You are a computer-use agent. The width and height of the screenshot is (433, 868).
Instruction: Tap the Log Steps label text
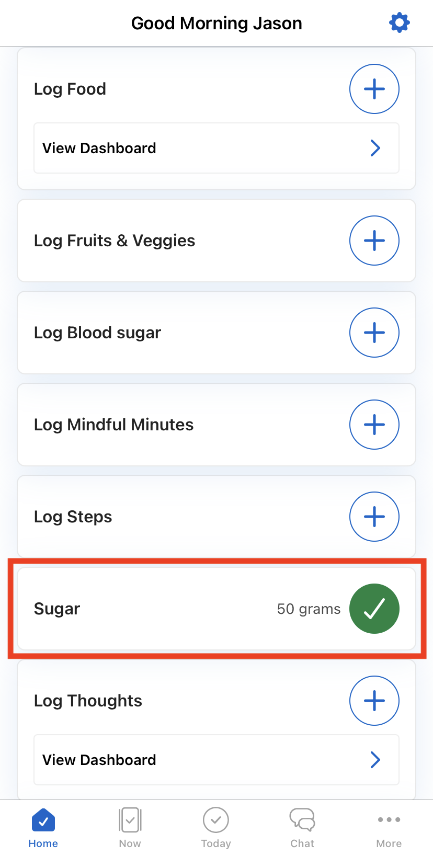(x=73, y=517)
